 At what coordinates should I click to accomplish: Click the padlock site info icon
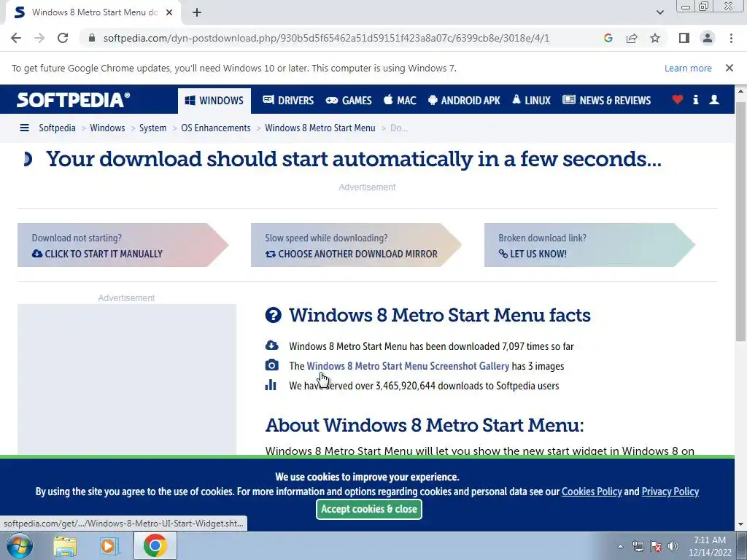[92, 38]
